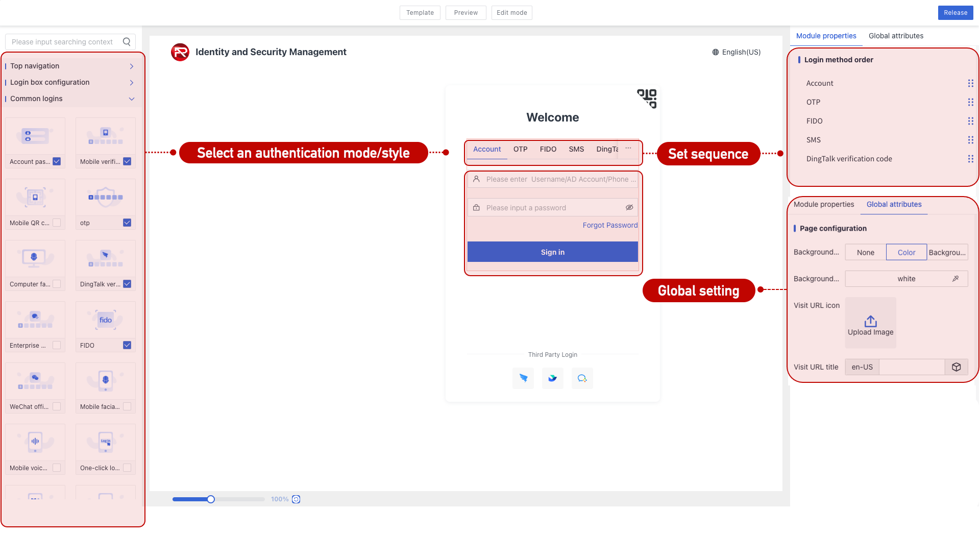Expand the Top navigation section
The image size is (980, 535).
(131, 66)
